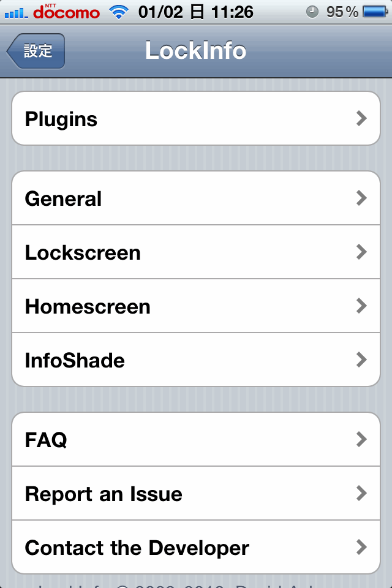Select Contact the Developer

[x=196, y=547]
